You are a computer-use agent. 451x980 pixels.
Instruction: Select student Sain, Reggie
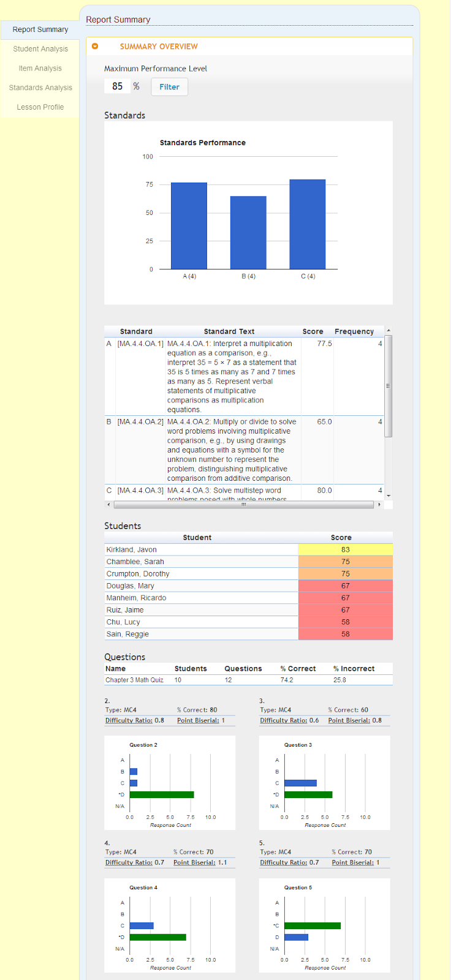(x=201, y=634)
